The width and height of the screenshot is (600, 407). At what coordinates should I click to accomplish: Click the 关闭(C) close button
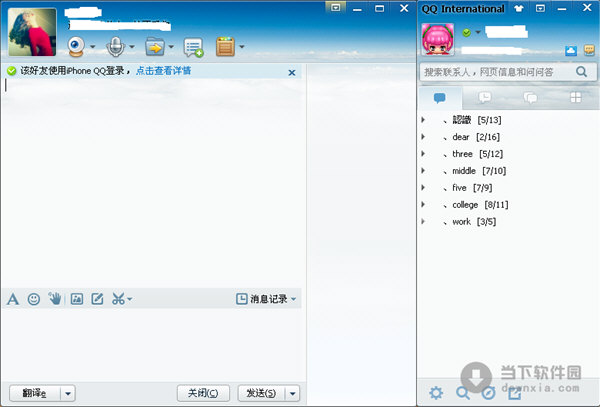[203, 393]
